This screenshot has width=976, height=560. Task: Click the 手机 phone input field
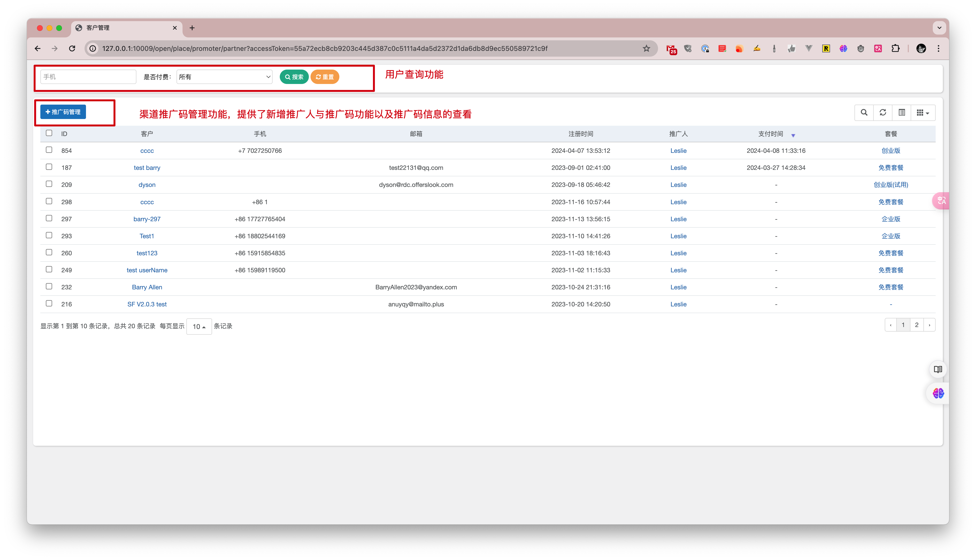88,77
